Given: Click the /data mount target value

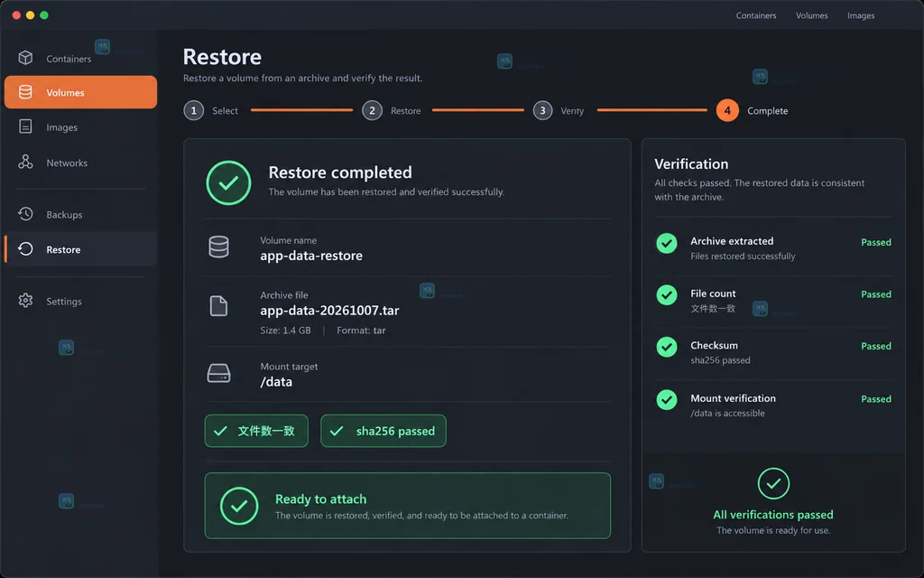Looking at the screenshot, I should pyautogui.click(x=276, y=382).
